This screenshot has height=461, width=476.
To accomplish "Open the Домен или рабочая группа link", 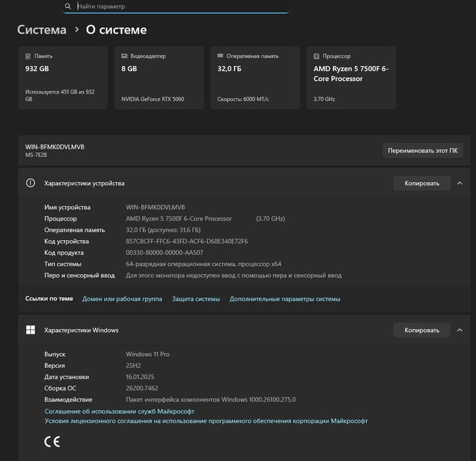I will (122, 299).
